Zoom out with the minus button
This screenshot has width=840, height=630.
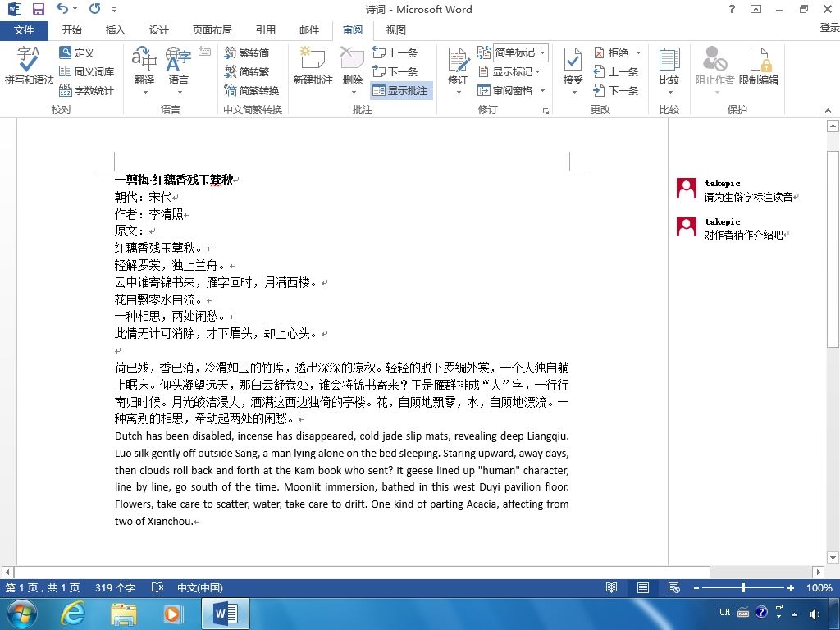click(696, 587)
